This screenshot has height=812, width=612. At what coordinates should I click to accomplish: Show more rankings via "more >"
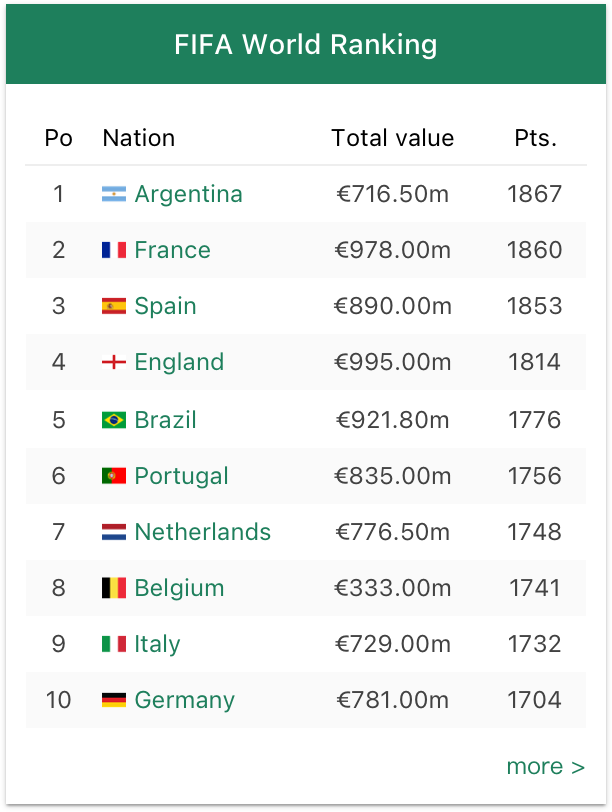tap(545, 767)
